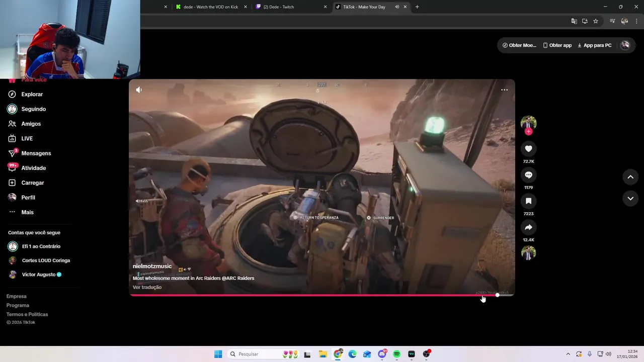The image size is (644, 362).
Task: Share video using the arrow icon
Action: (x=528, y=227)
